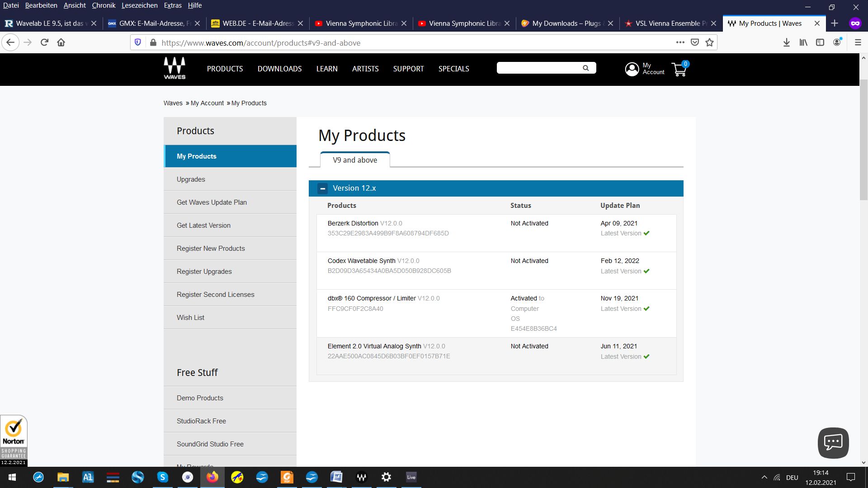The height and width of the screenshot is (488, 868).
Task: Open the live chat bubble
Action: 833,442
